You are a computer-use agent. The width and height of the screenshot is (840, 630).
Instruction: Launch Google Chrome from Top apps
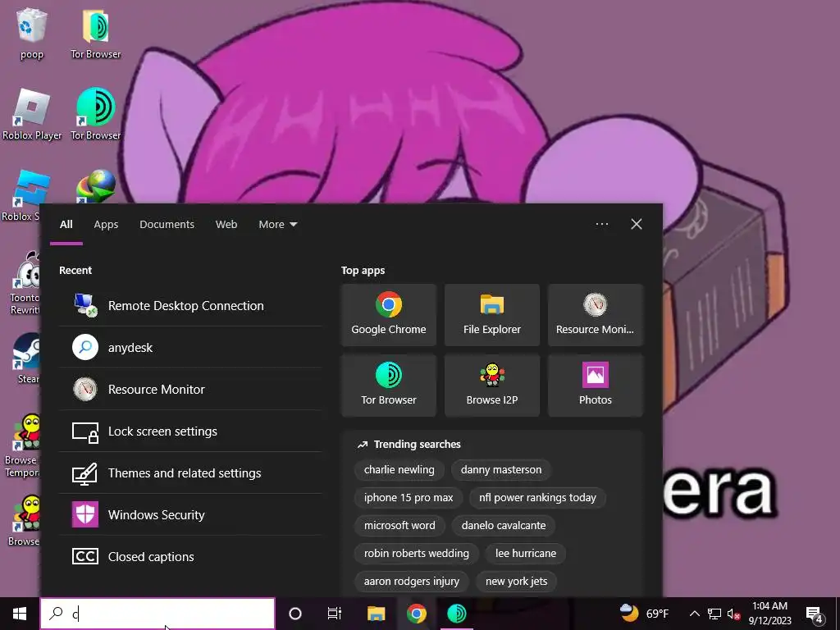pos(388,314)
